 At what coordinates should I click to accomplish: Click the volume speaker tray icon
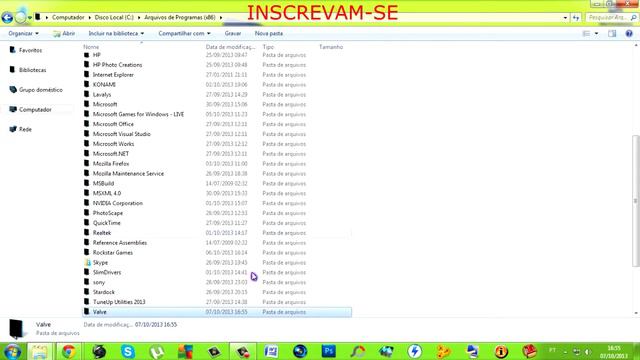click(x=588, y=352)
